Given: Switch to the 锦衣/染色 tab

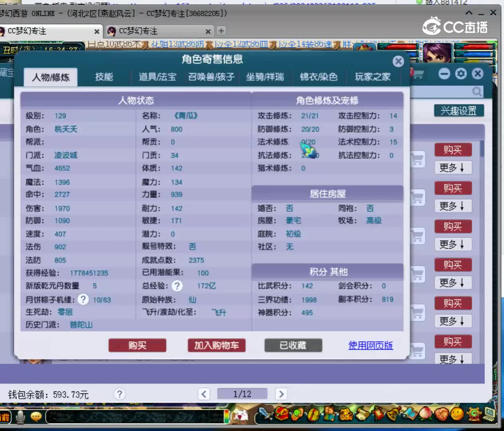Looking at the screenshot, I should point(319,77).
